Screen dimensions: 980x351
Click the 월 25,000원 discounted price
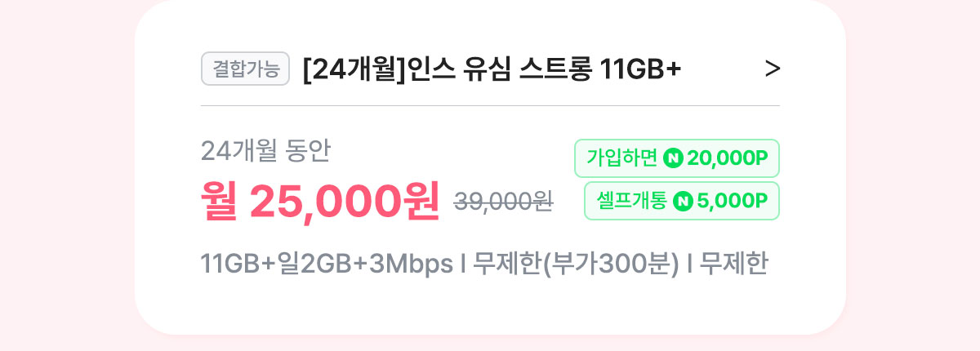pos(320,201)
